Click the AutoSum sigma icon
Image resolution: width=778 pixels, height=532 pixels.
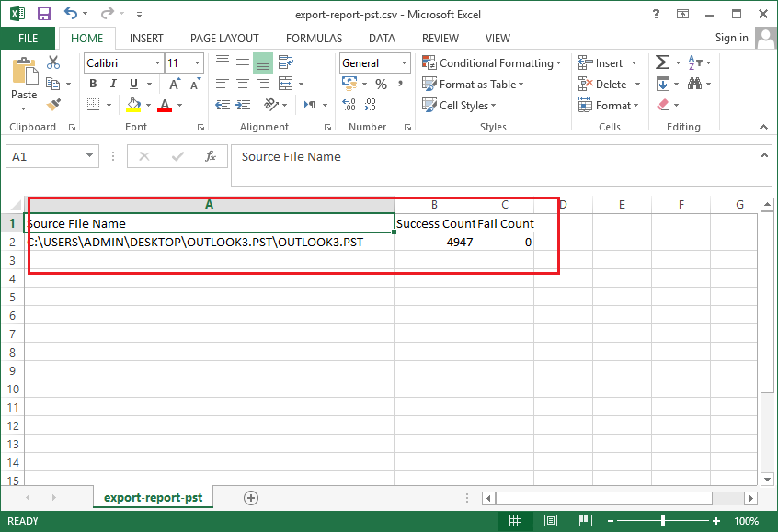pos(662,62)
